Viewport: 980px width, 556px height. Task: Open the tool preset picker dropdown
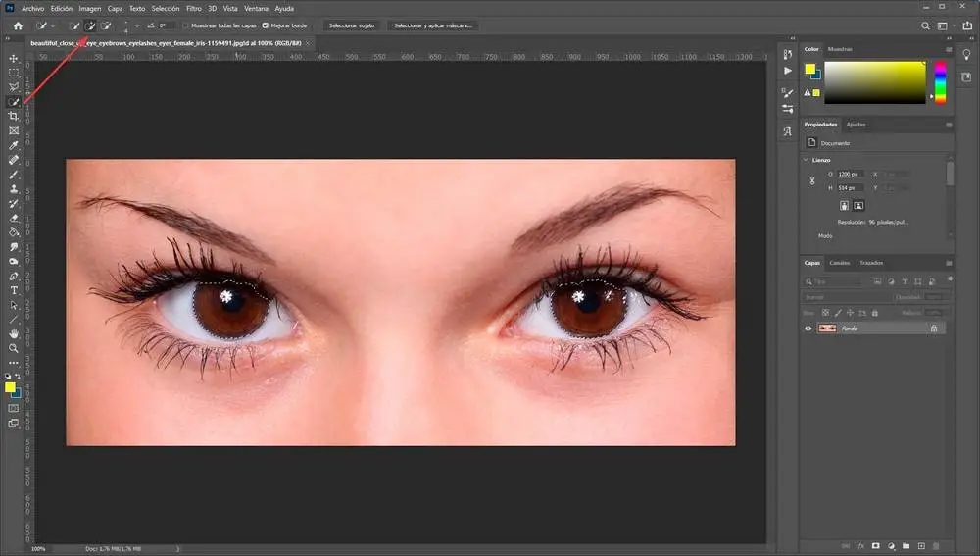53,25
